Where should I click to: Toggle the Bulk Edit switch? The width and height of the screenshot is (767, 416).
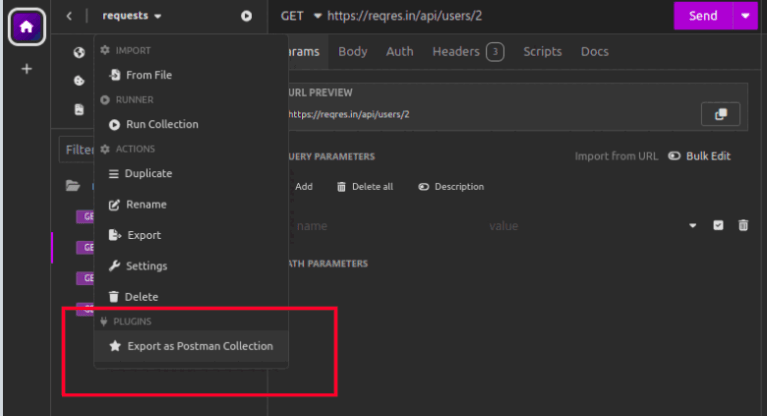click(x=674, y=156)
